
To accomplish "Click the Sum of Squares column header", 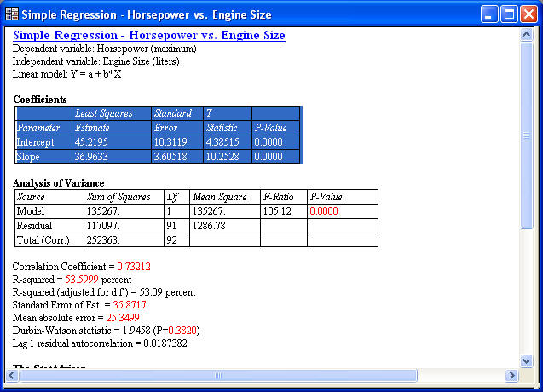I will click(x=118, y=197).
